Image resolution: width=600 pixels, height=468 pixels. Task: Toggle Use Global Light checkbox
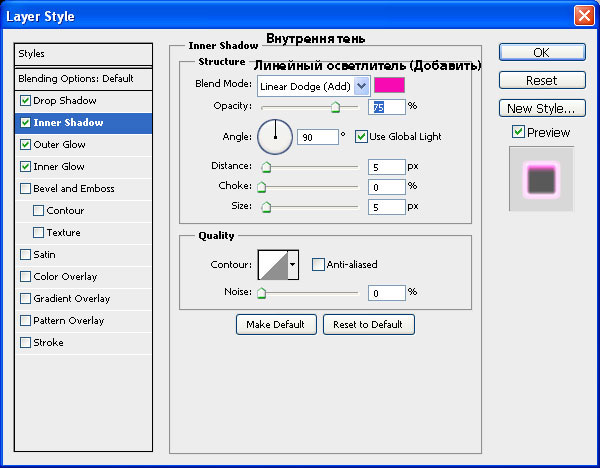click(361, 137)
